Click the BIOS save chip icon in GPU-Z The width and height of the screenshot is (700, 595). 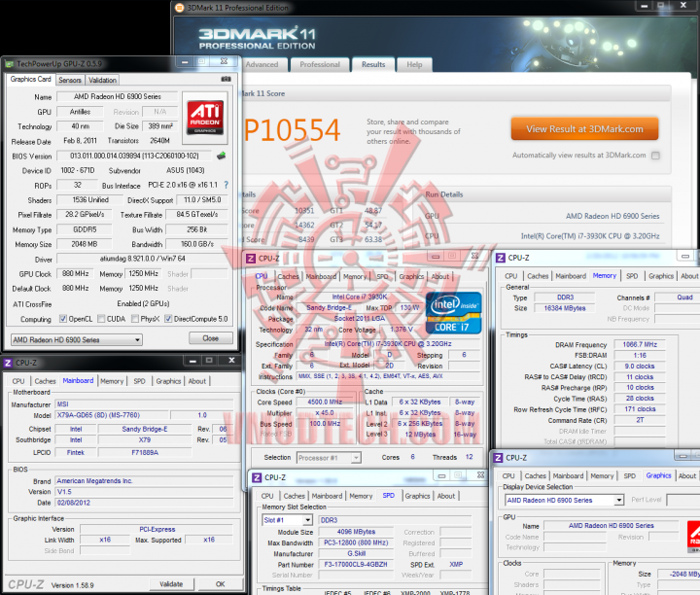[221, 156]
